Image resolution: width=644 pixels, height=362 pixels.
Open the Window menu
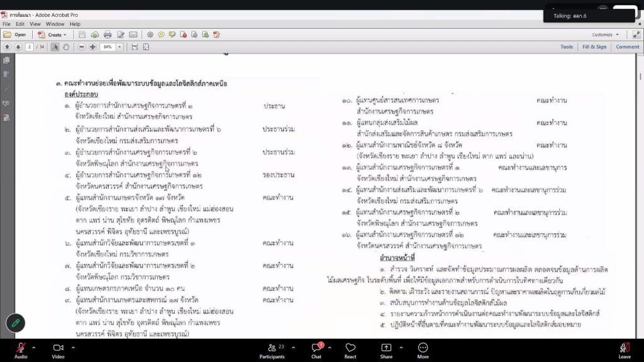[x=55, y=25]
